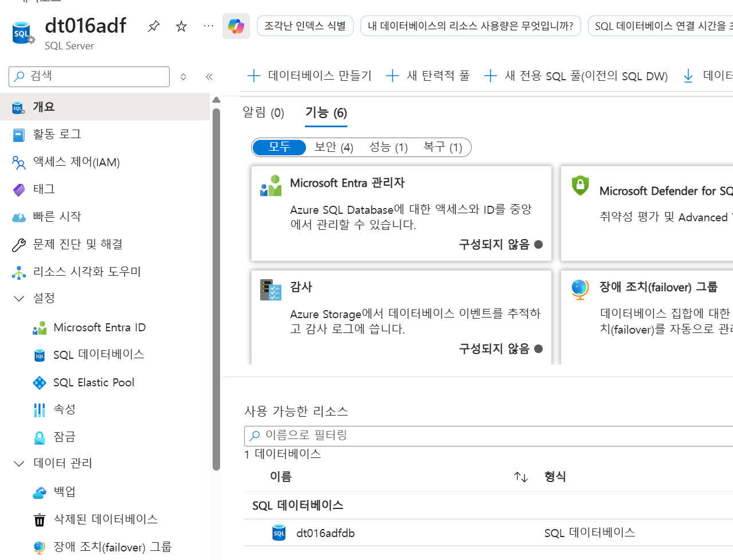Click the SQL 데이터베이스 sidebar icon
This screenshot has height=560, width=733.
click(x=40, y=355)
